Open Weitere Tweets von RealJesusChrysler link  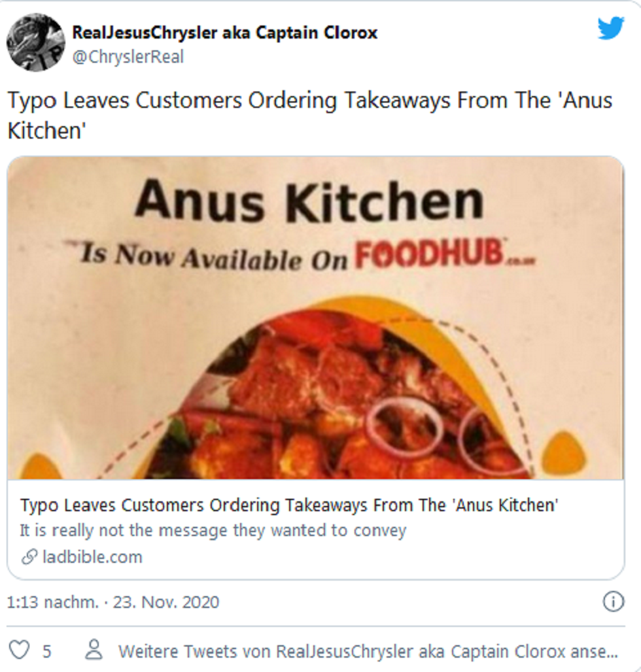tap(368, 651)
